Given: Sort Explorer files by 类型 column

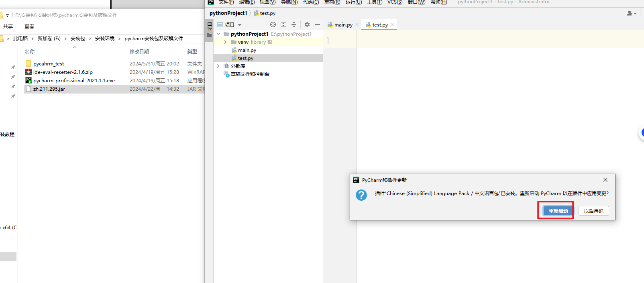Looking at the screenshot, I should (192, 52).
